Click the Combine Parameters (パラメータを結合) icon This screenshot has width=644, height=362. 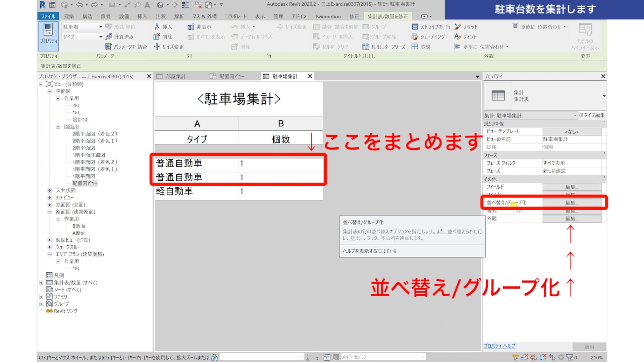click(x=108, y=47)
